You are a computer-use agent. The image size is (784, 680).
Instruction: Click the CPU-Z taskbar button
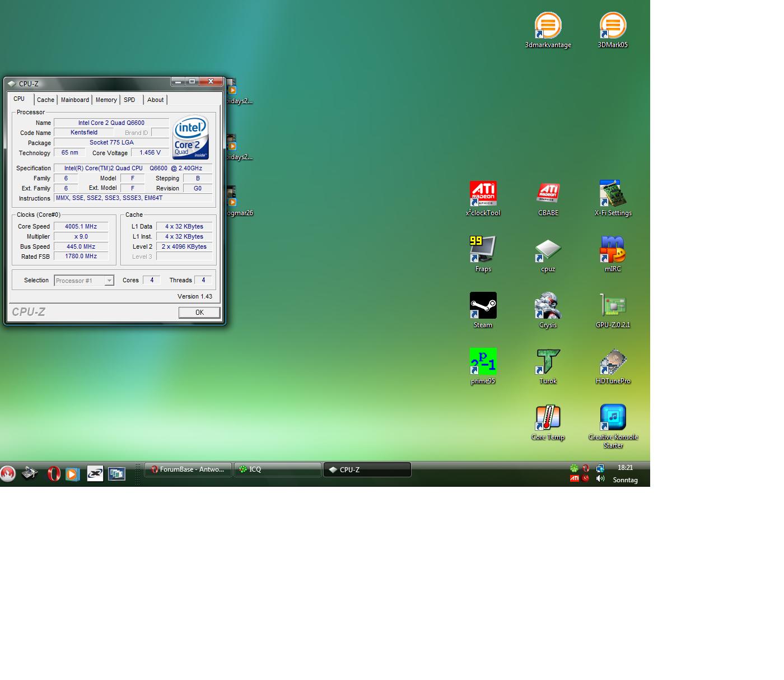click(367, 469)
